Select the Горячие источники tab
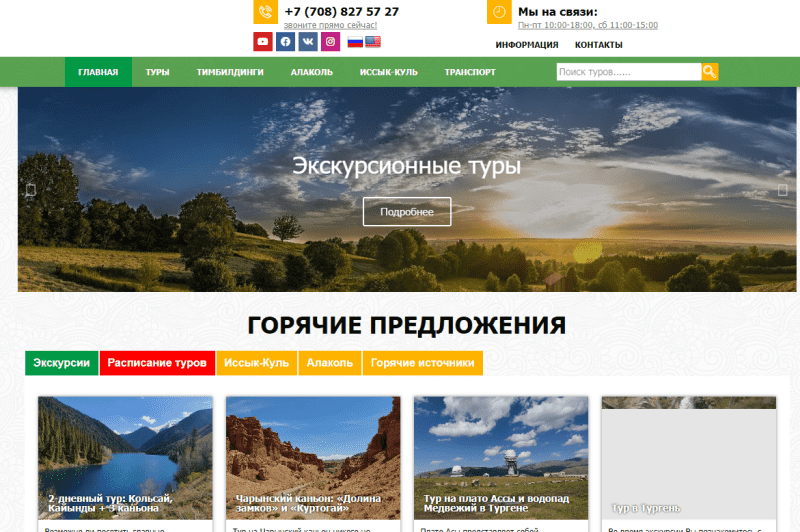This screenshot has height=532, width=800. coord(422,363)
